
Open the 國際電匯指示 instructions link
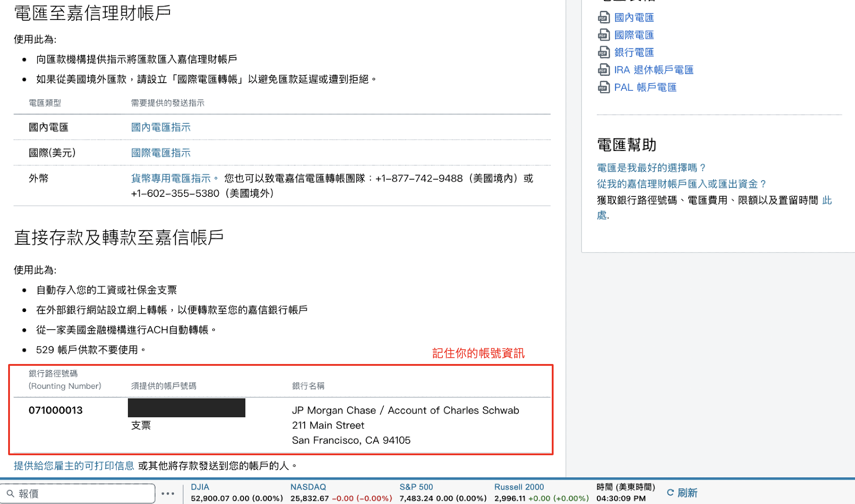point(161,153)
